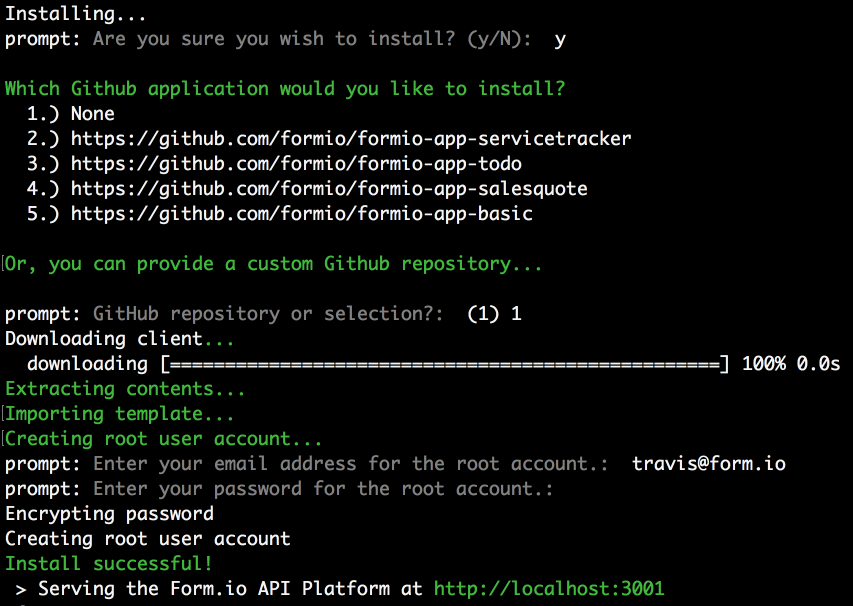The image size is (853, 606).
Task: Click the GitHub repository selection answer '1'
Action: tap(516, 314)
